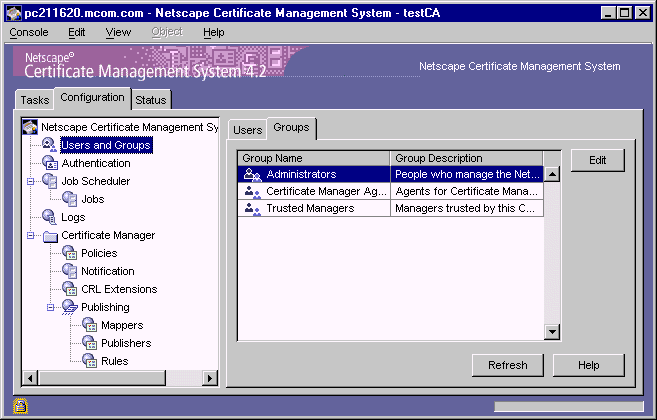Select Policies in the tree

click(x=99, y=253)
